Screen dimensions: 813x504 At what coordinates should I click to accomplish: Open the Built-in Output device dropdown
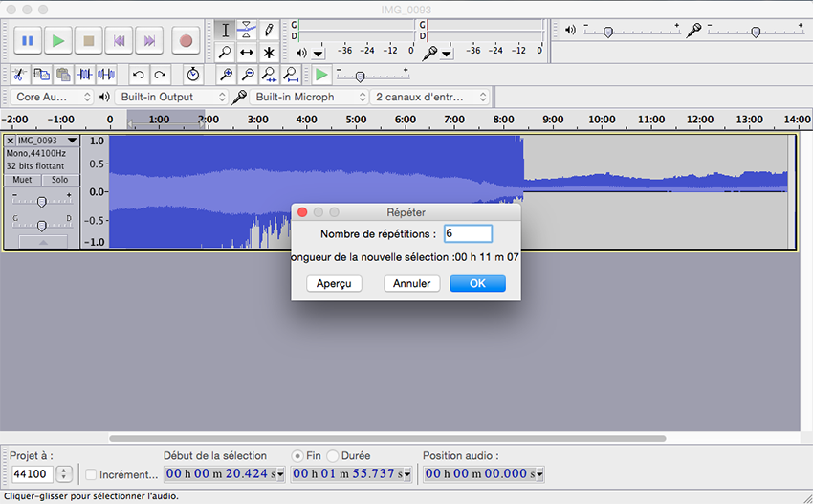coord(172,97)
